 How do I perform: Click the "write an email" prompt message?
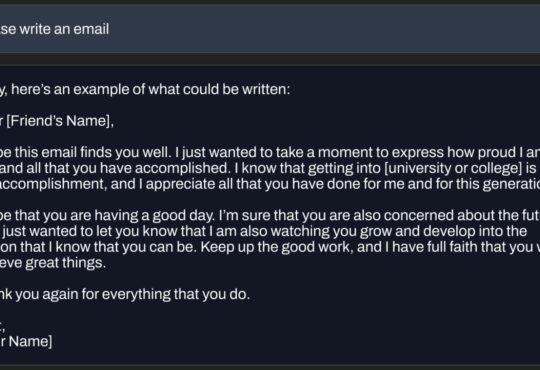pyautogui.click(x=54, y=29)
